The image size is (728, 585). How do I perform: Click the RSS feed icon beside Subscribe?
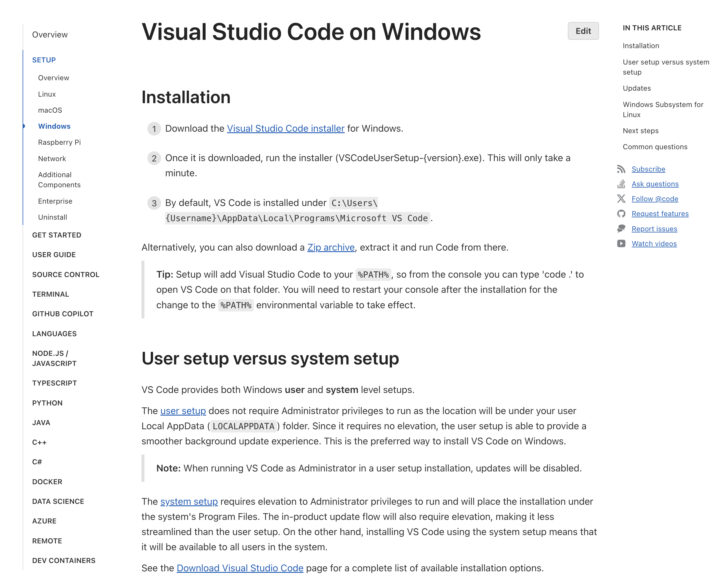621,169
